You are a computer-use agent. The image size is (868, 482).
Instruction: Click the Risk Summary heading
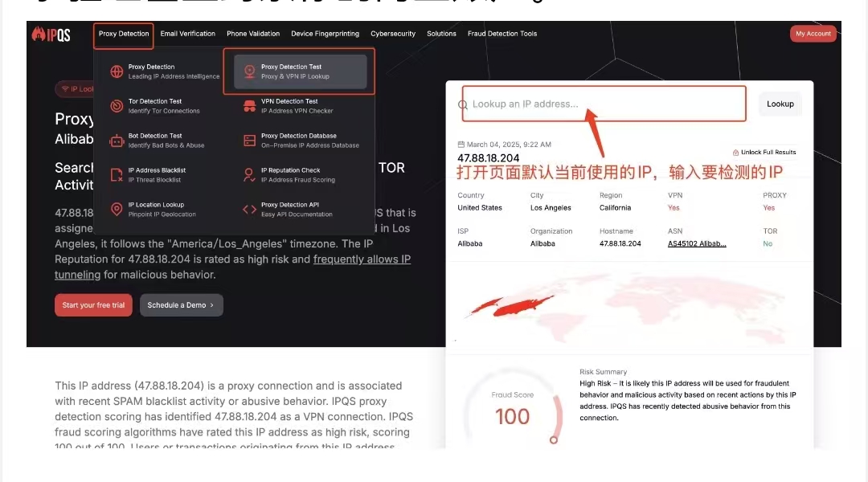pos(604,372)
